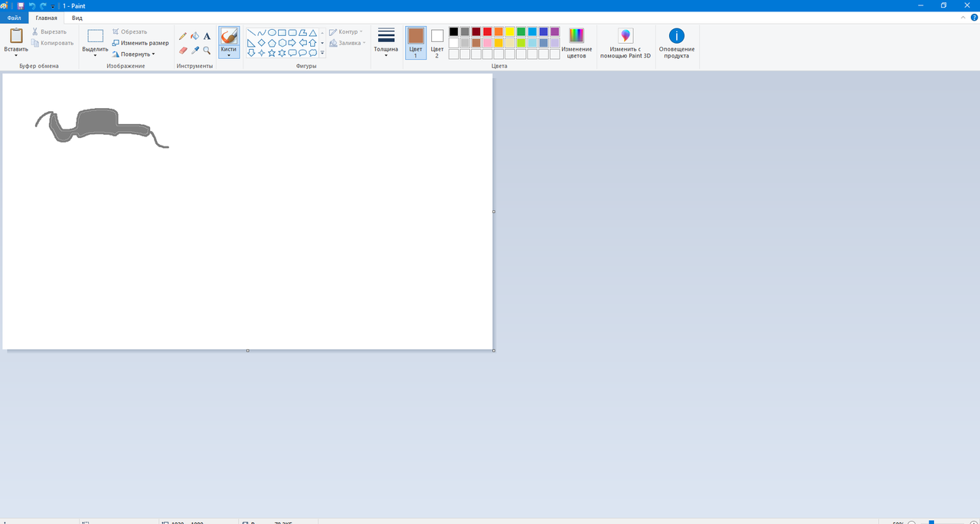
Task: Switch to the Вид tab
Action: 77,17
